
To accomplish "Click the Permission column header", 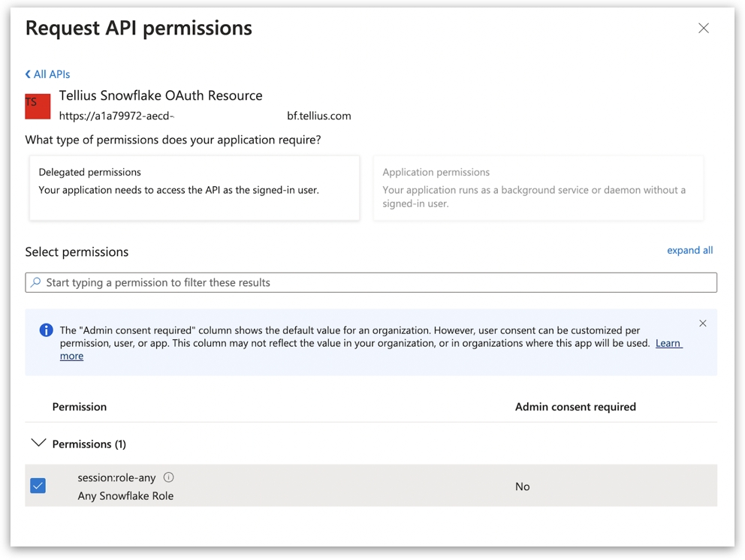I will pyautogui.click(x=80, y=407).
